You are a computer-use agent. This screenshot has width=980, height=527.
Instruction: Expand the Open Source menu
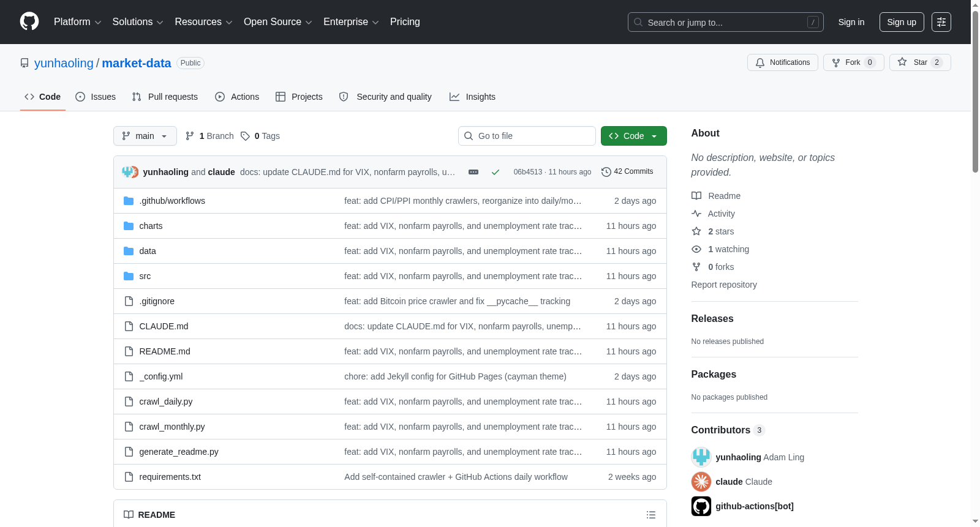[x=278, y=22]
